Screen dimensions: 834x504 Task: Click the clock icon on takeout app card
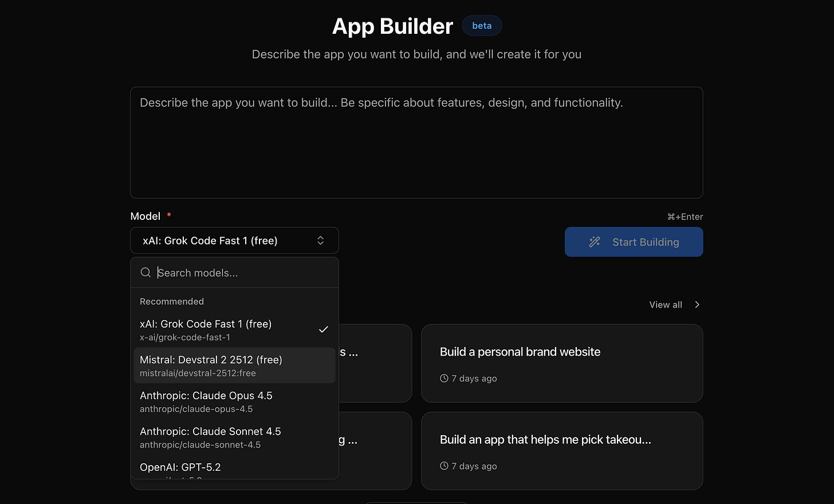444,466
